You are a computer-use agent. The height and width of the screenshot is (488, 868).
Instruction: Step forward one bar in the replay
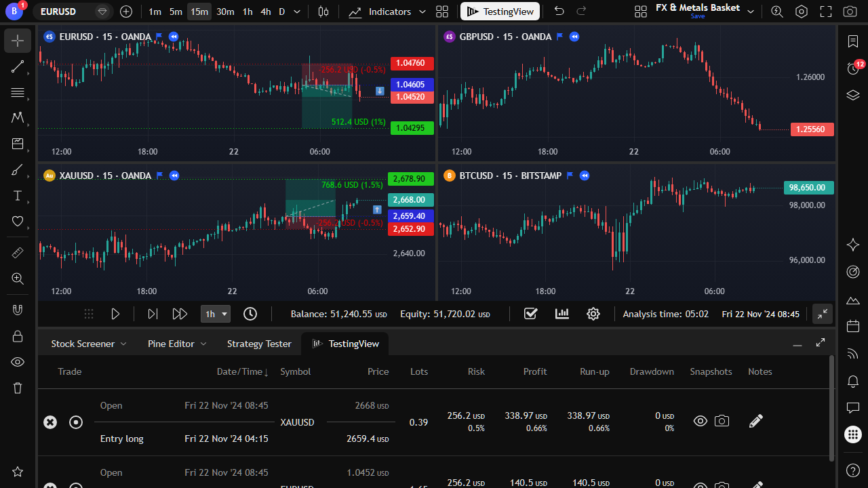click(153, 314)
